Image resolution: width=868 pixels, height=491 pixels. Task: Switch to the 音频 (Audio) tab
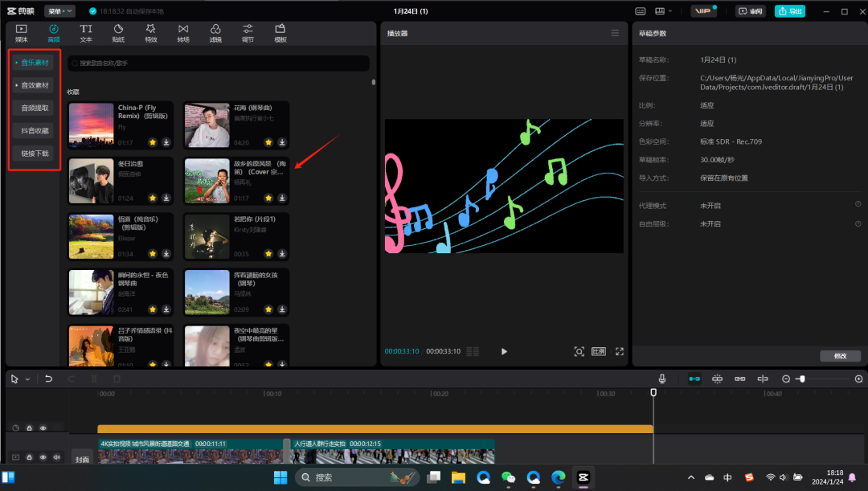click(x=54, y=33)
